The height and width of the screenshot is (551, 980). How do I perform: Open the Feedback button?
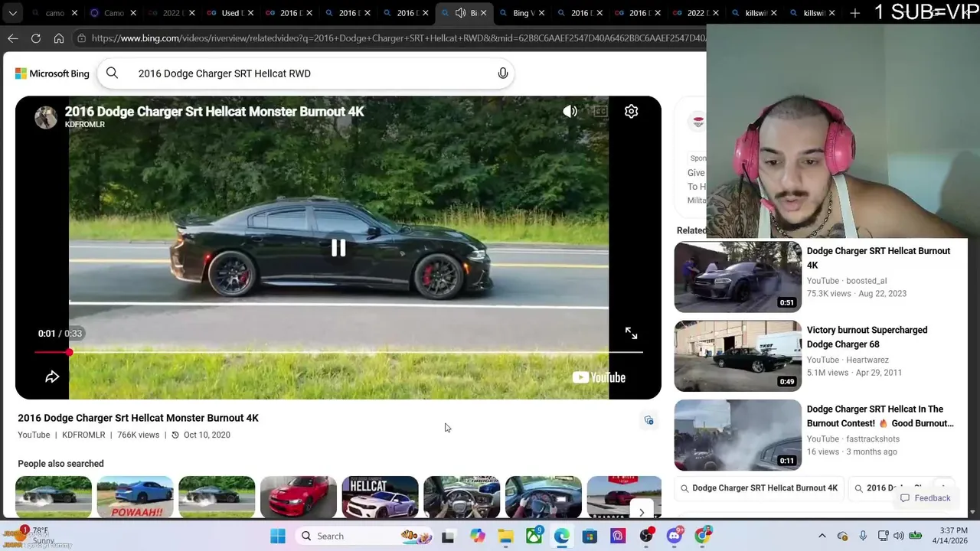coord(925,498)
